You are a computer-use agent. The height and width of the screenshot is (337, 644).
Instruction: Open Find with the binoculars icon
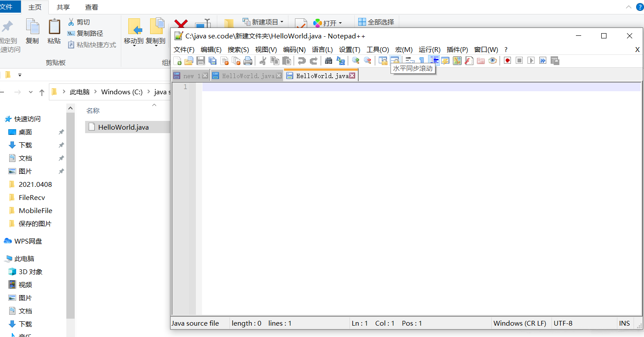point(329,61)
